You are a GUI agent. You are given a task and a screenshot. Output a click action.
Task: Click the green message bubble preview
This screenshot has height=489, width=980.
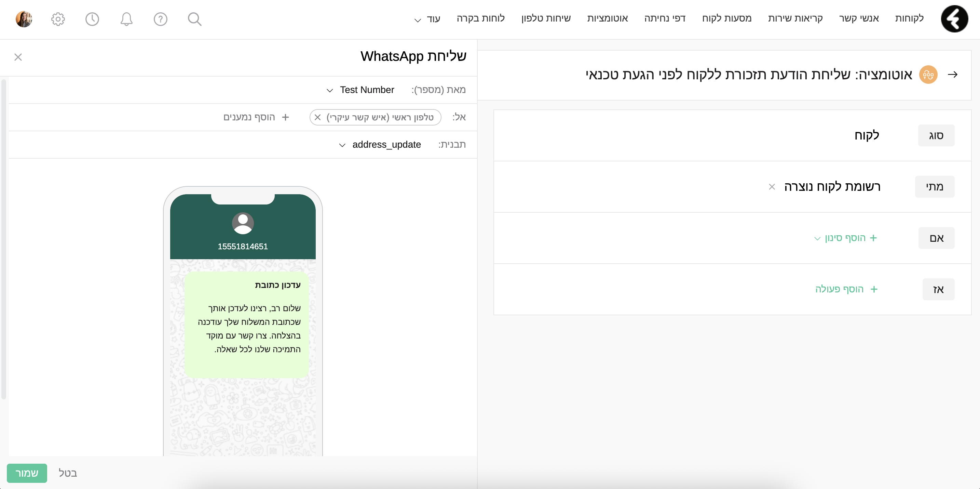point(246,325)
